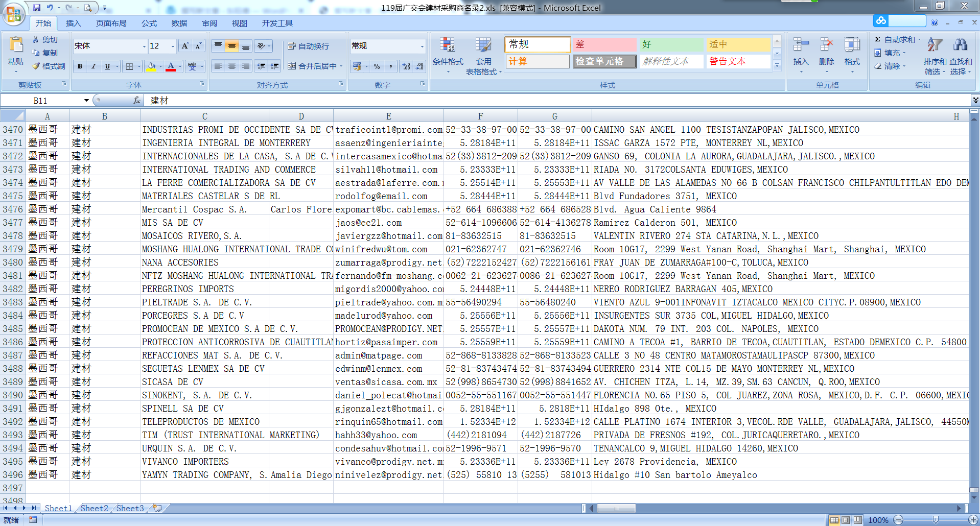Click Find and Select (查找和选择) binoculars
Screen dimensions: 980x526
(x=960, y=46)
